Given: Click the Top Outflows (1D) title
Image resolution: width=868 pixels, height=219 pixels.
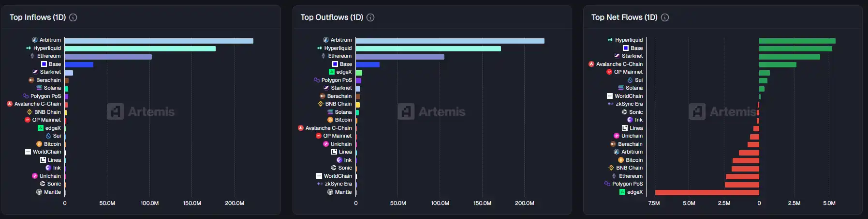Looking at the screenshot, I should (x=332, y=17).
